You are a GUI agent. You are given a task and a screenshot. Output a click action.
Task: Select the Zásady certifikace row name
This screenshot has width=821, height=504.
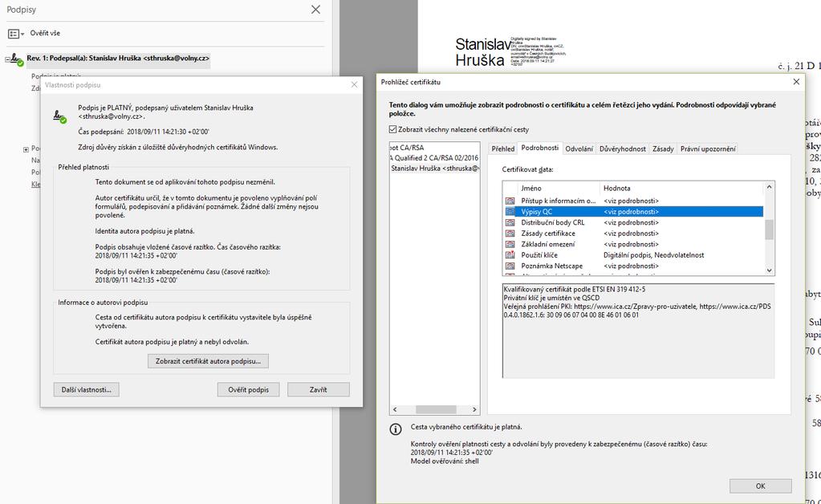[547, 234]
